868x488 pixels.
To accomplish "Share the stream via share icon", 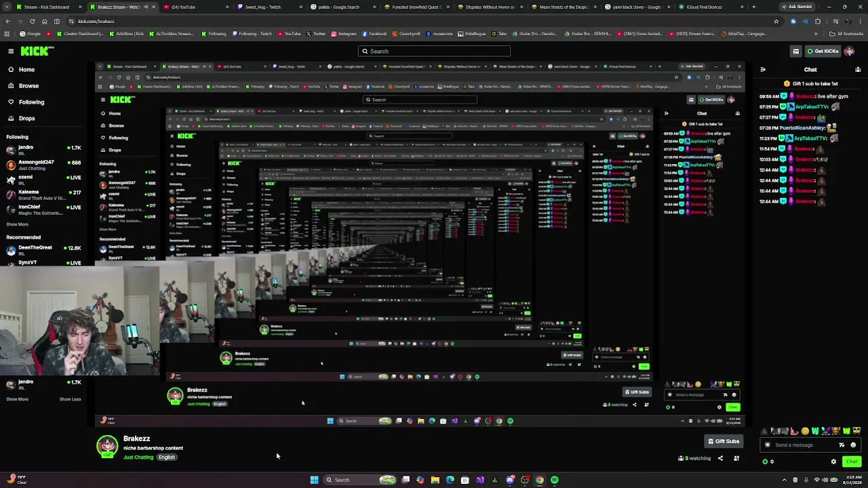I will [x=720, y=458].
